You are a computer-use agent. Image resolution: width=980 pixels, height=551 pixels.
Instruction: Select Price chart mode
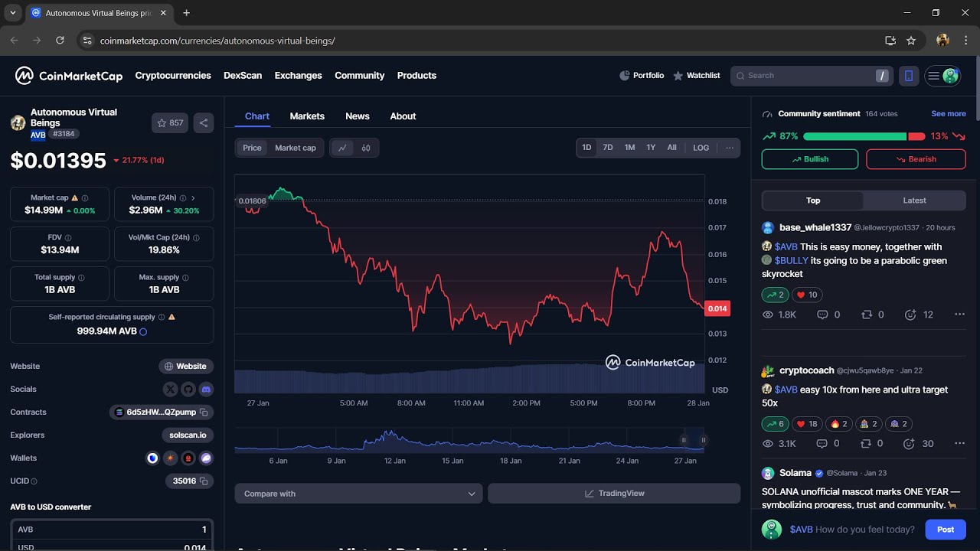(x=252, y=148)
